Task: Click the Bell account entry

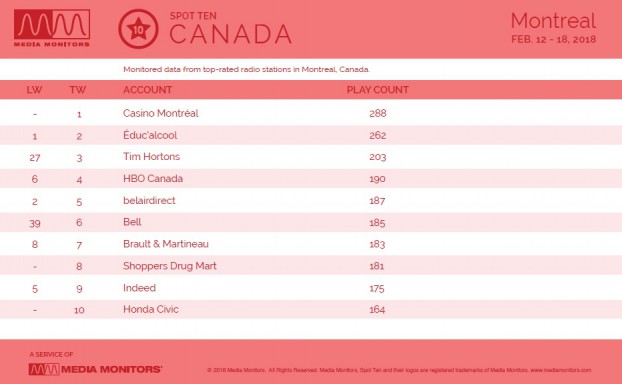Action: 132,222
